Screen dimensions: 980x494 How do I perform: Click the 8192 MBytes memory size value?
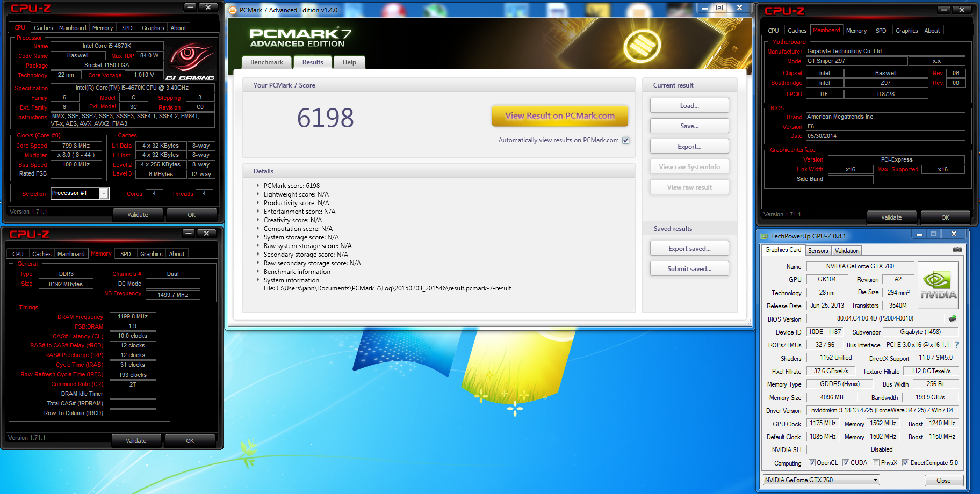click(66, 284)
